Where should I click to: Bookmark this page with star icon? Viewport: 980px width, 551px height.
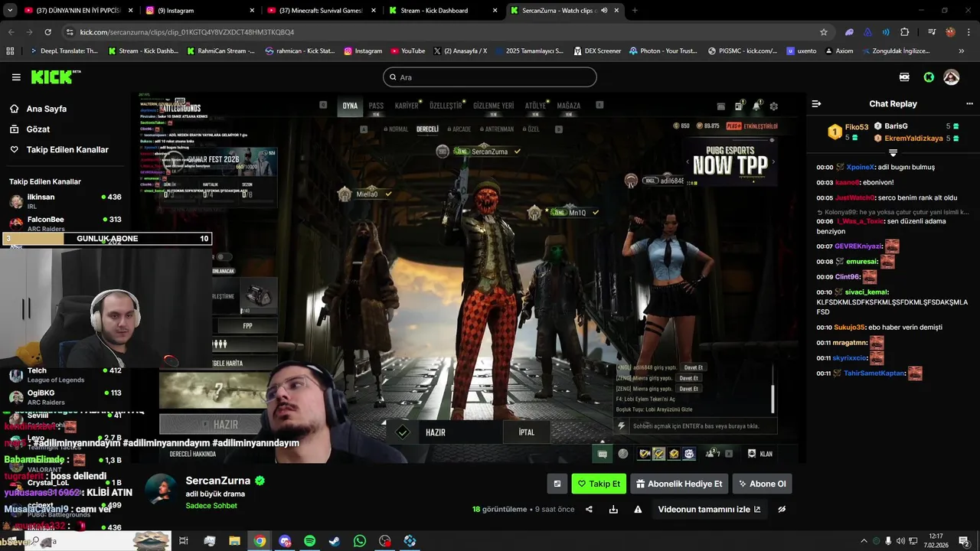click(824, 32)
